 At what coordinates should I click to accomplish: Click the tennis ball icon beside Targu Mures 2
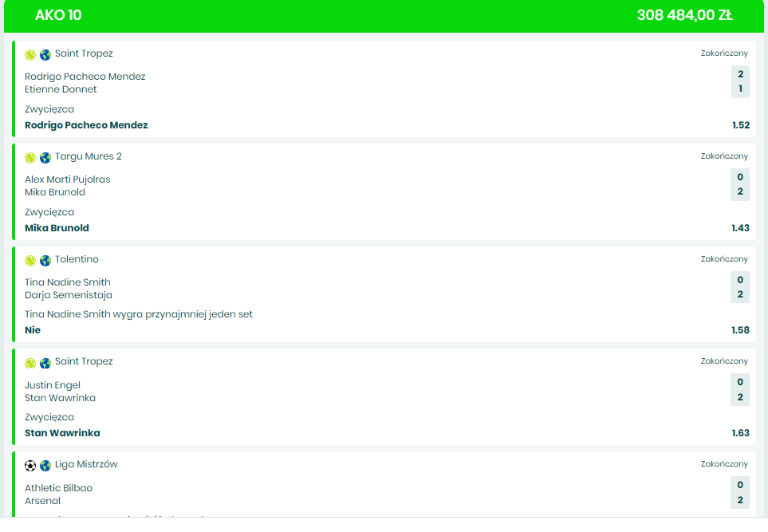(x=30, y=158)
